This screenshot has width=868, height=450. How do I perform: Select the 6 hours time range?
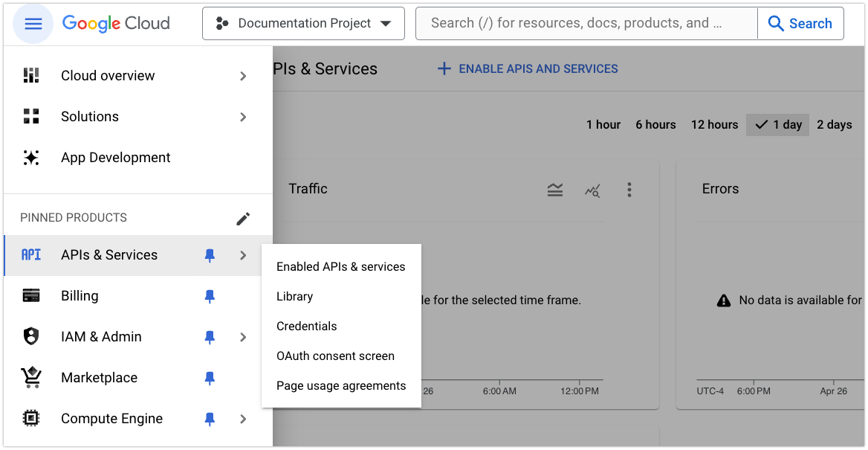(655, 125)
